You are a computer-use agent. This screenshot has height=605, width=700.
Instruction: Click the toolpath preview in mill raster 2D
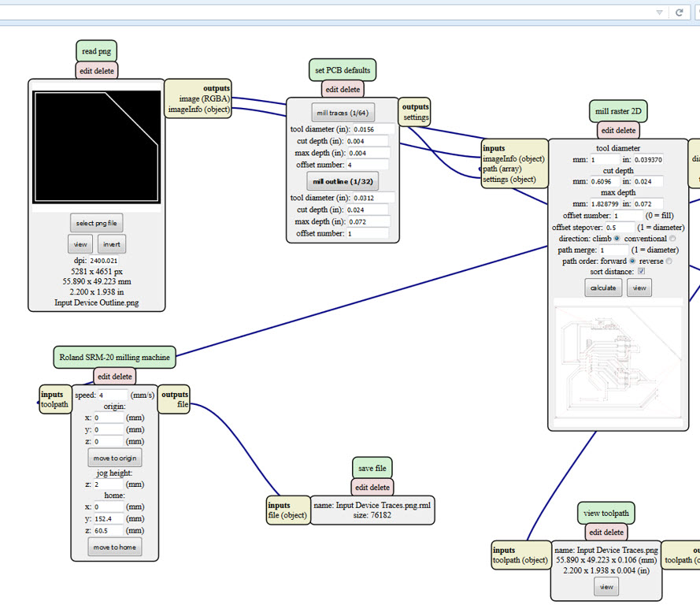[618, 362]
